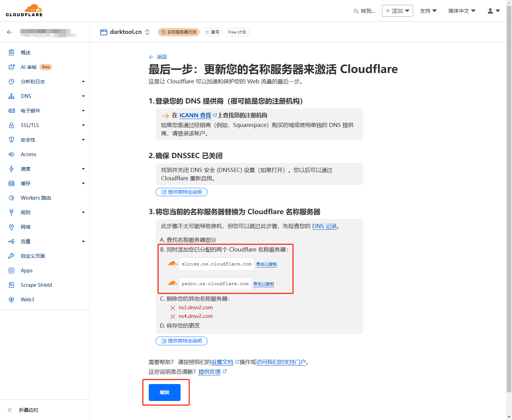Click the Apps icon in sidebar

[x=11, y=271]
